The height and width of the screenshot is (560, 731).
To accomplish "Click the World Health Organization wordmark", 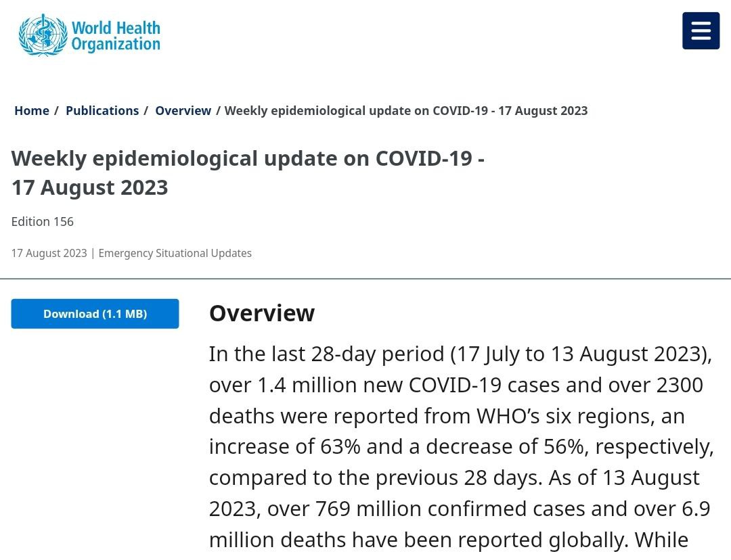I will (116, 36).
